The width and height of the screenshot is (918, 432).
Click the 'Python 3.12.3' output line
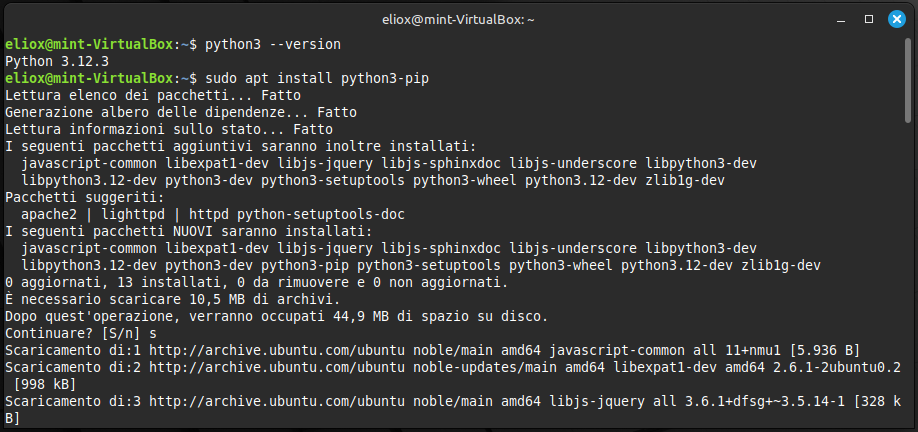(x=57, y=61)
